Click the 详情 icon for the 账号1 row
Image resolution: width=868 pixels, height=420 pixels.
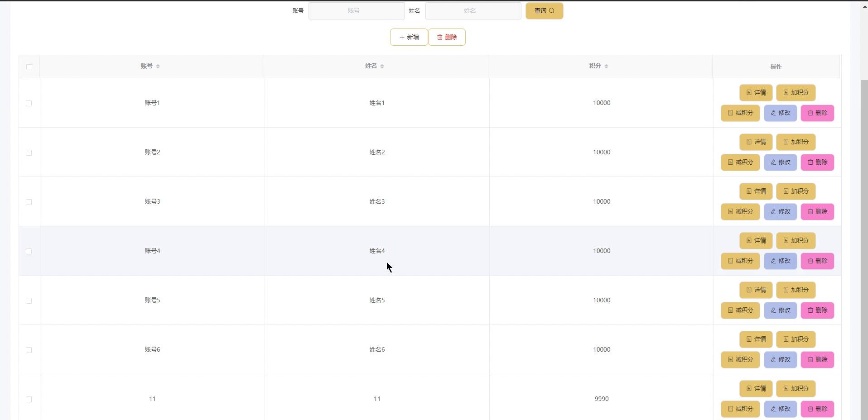coord(749,93)
